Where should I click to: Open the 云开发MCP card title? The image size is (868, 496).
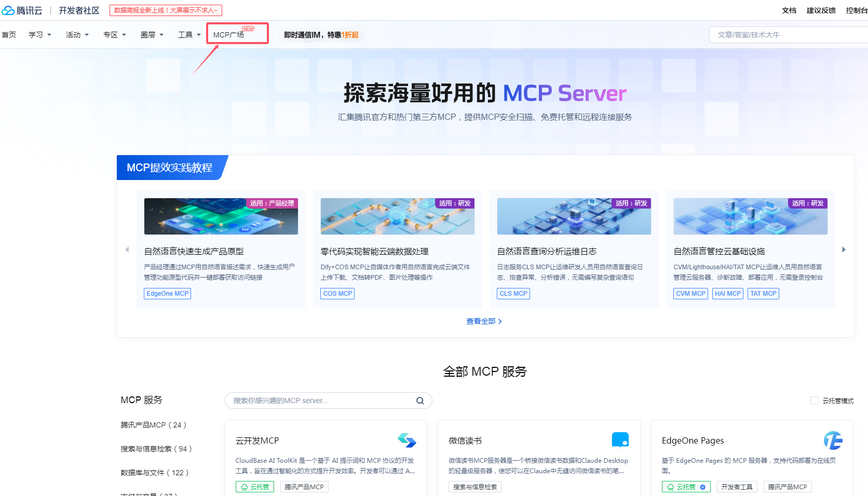[257, 440]
